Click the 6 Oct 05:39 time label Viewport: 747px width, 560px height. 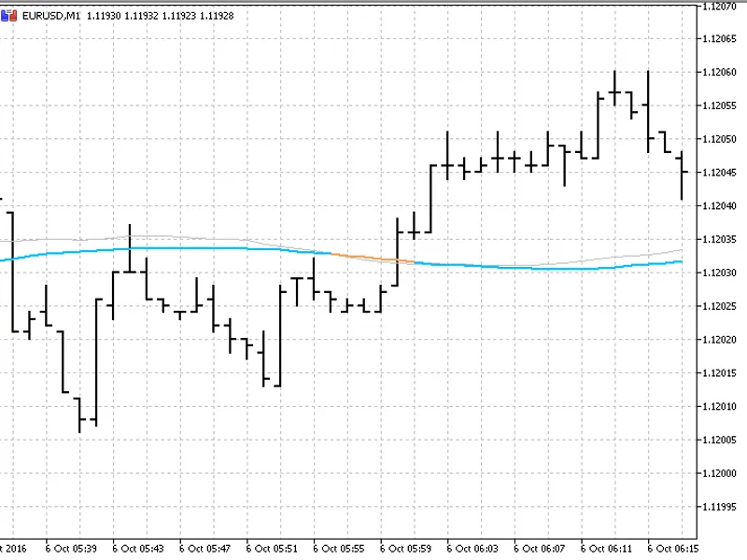(x=71, y=549)
